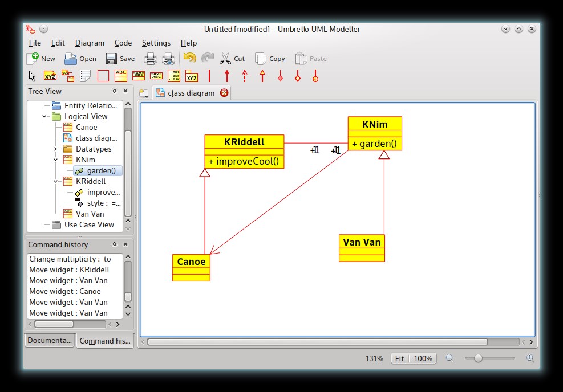563x392 pixels.
Task: Expand the Datatypes folder
Action: tap(56, 149)
